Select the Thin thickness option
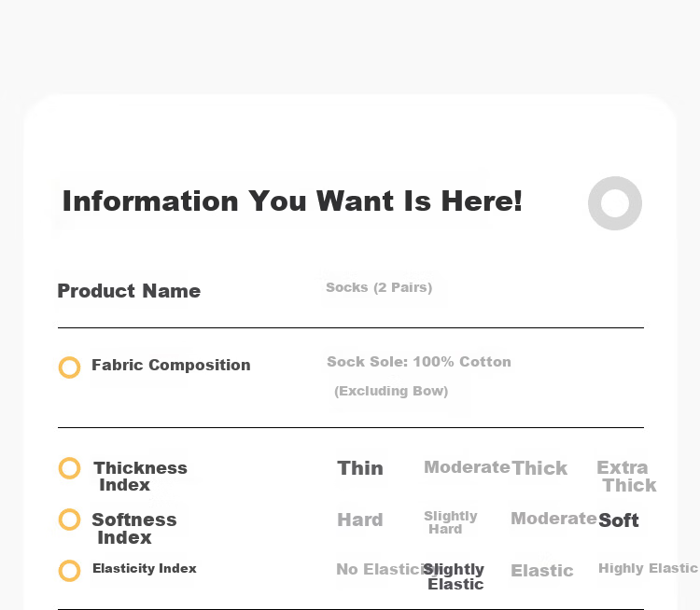 tap(360, 468)
